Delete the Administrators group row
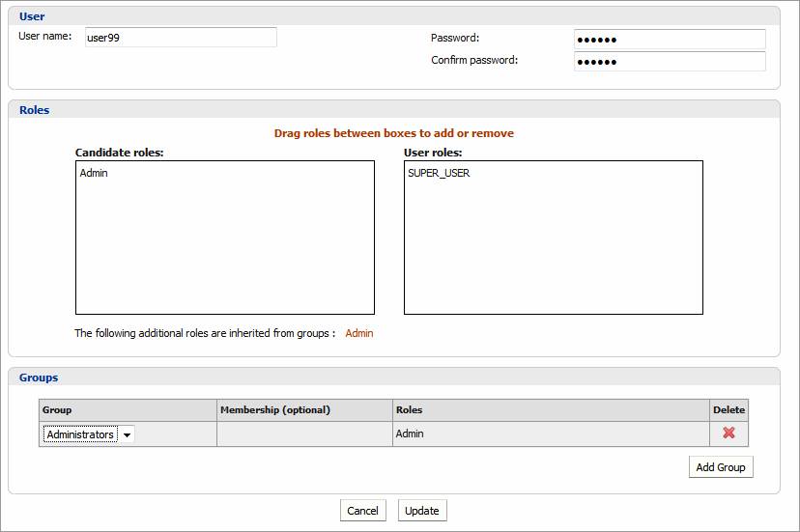The image size is (800, 532). point(729,434)
